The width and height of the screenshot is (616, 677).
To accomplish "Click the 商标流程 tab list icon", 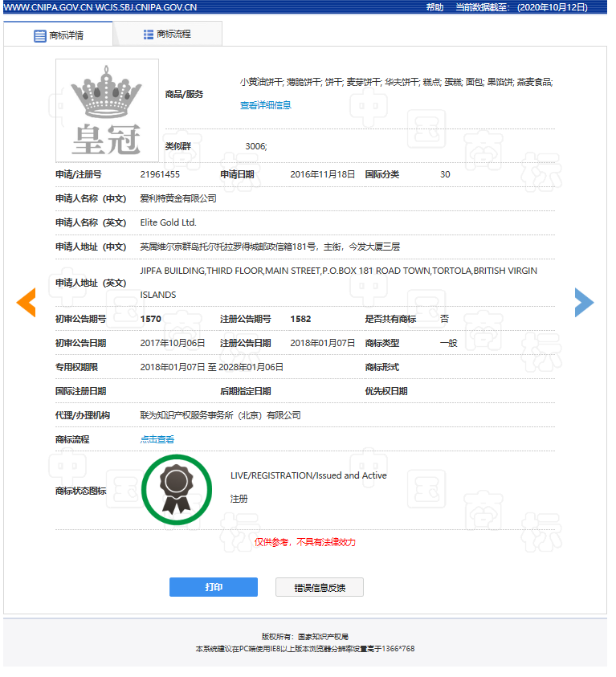I will click(x=149, y=35).
